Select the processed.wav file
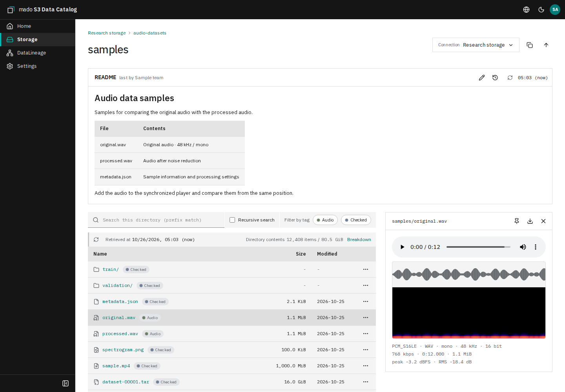 pos(120,334)
